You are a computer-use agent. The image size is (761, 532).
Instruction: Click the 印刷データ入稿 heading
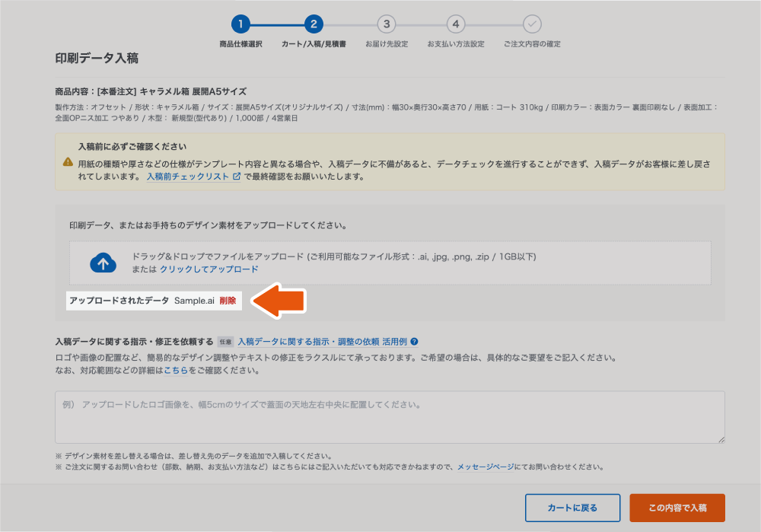(x=97, y=59)
